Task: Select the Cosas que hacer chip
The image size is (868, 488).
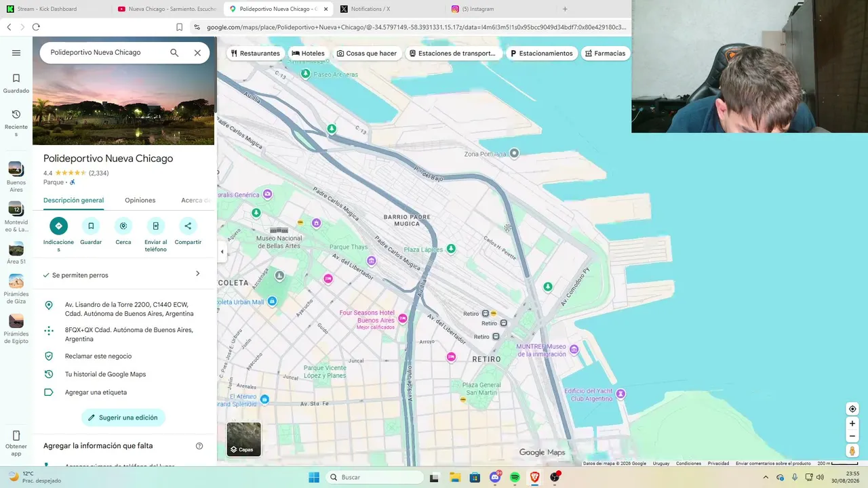Action: (367, 54)
